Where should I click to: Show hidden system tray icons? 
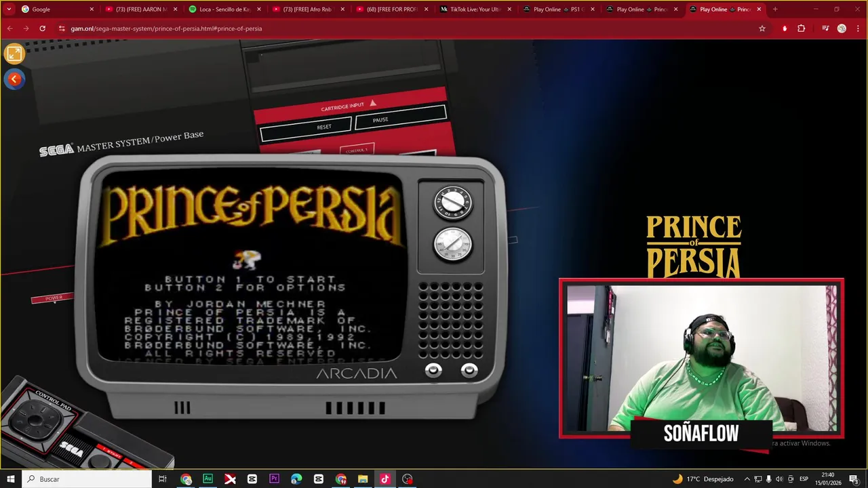pos(747,479)
